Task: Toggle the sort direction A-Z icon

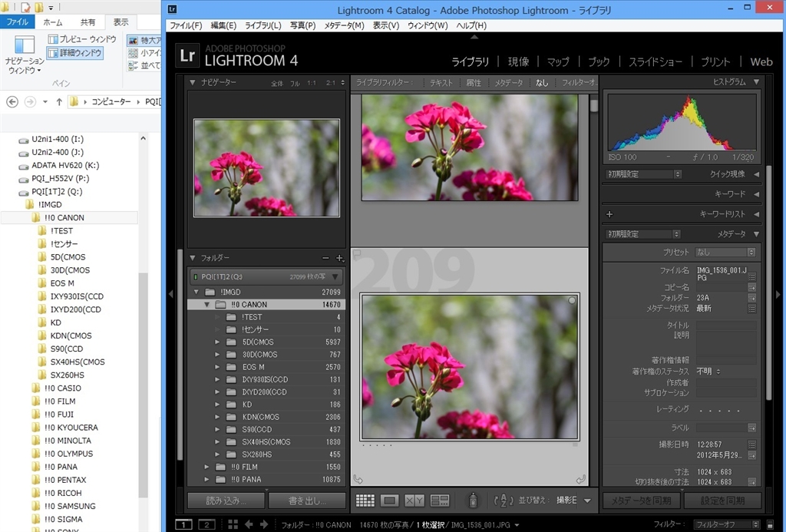Action: click(x=504, y=500)
